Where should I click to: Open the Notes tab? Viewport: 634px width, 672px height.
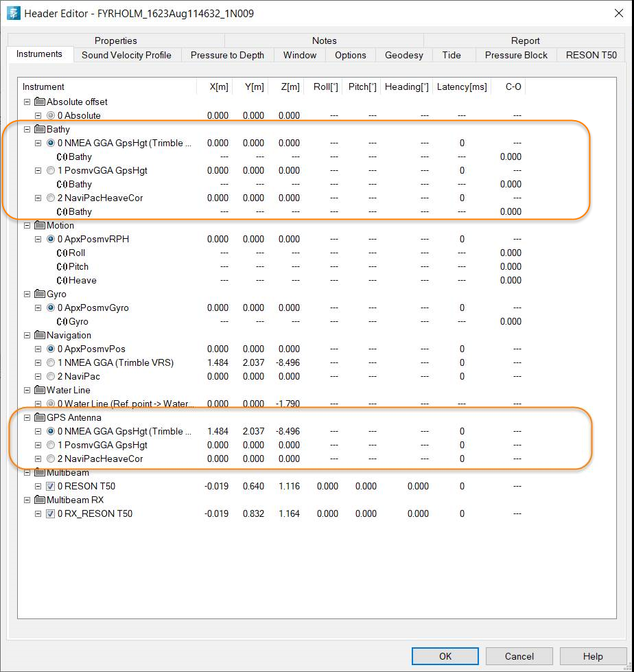324,40
